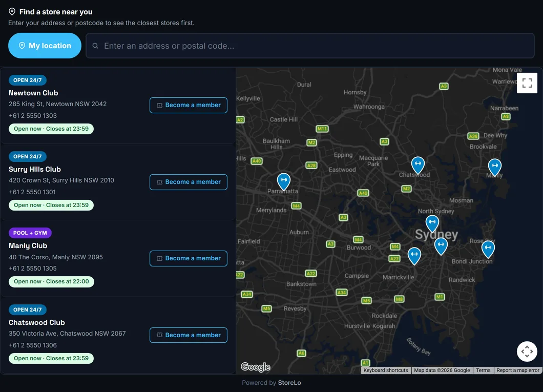
Task: Select the Manly map pin
Action: click(494, 167)
